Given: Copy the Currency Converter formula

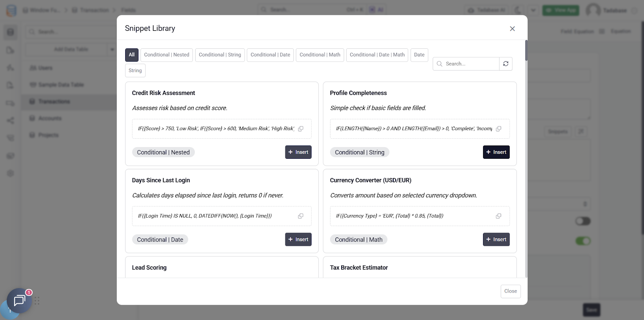Looking at the screenshot, I should (499, 216).
